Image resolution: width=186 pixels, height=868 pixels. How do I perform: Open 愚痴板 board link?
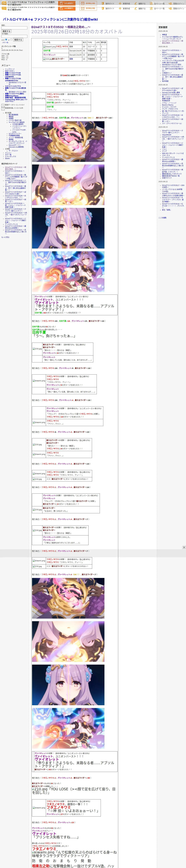coord(11,139)
